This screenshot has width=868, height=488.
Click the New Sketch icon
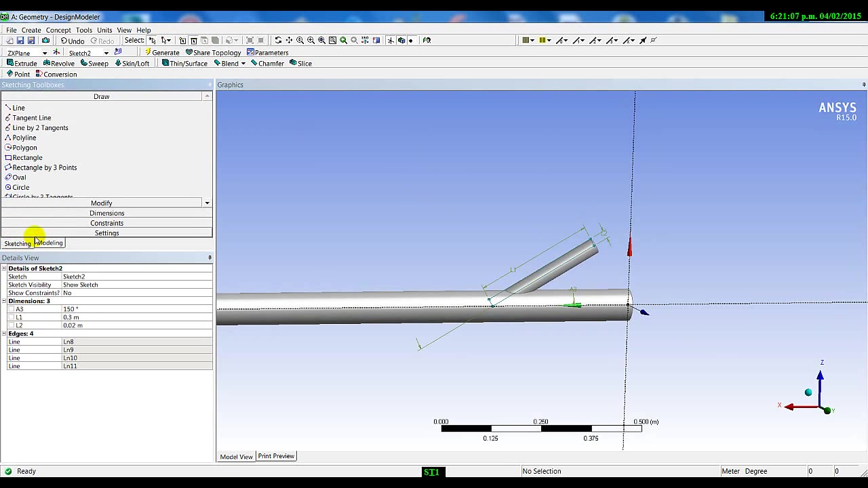click(118, 52)
